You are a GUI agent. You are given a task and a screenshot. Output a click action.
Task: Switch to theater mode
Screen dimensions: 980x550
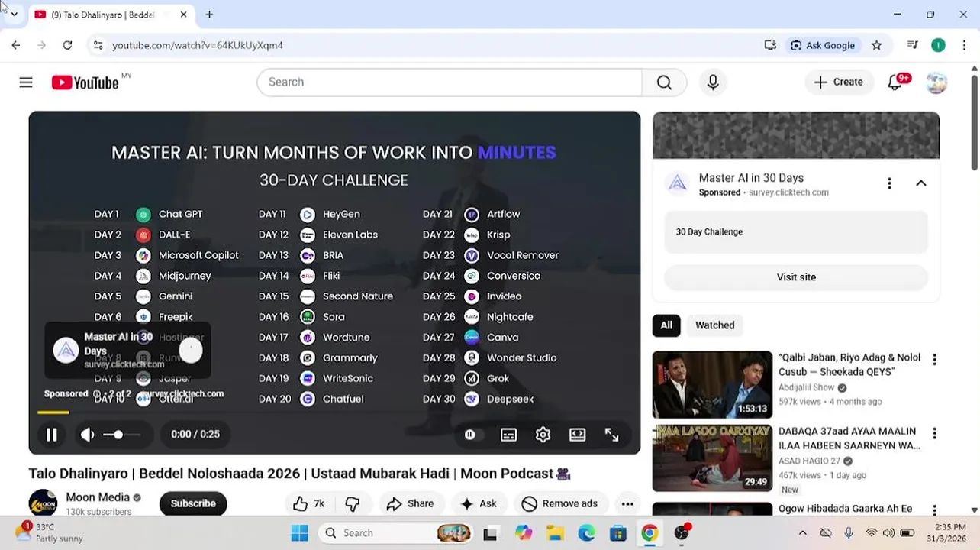coord(578,435)
